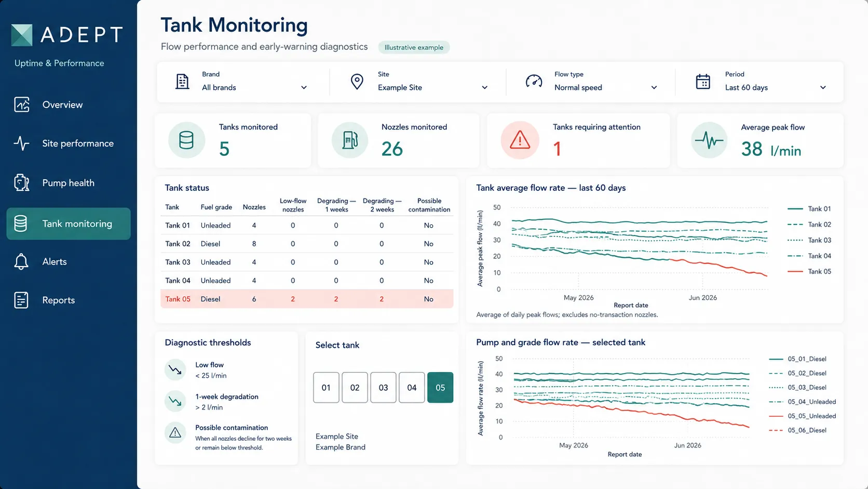Viewport: 868px width, 489px height.
Task: Select tank 02 button
Action: (x=355, y=388)
